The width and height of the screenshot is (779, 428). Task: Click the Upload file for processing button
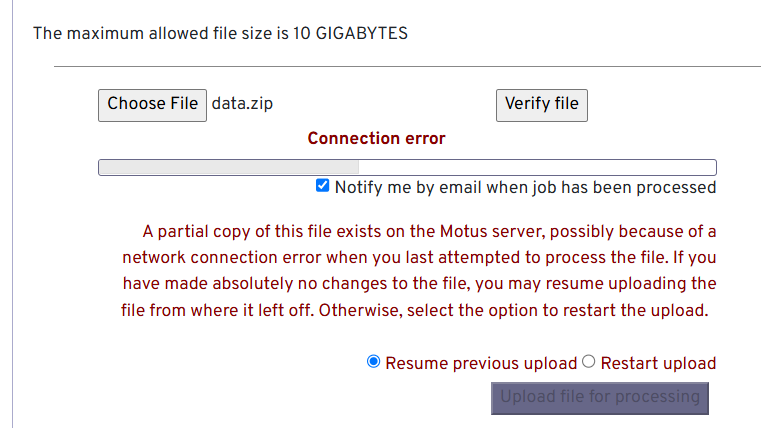600,398
